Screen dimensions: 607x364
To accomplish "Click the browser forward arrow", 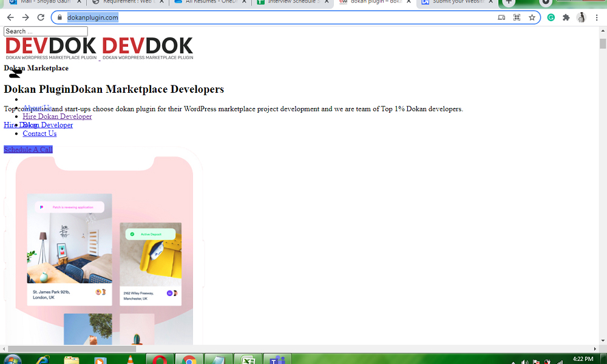I will [25, 18].
